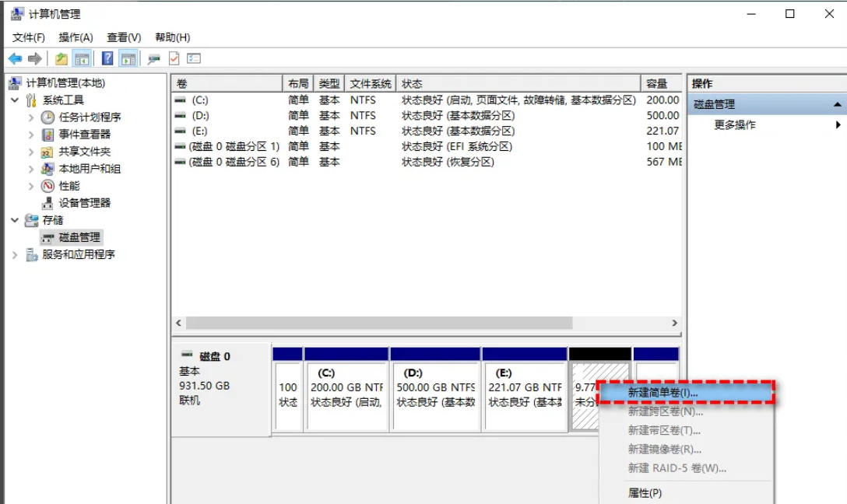Click the toolbar icon after the checkmark
Viewport: 847px width, 504px height.
coord(194,58)
